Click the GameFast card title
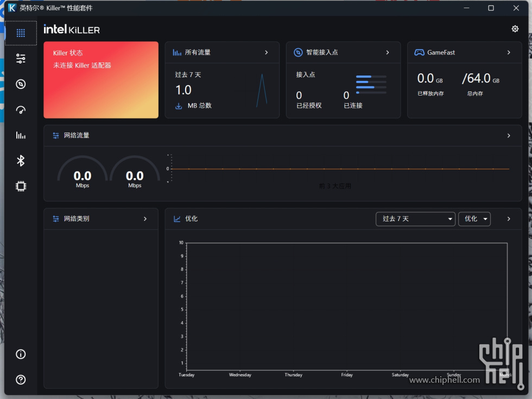The image size is (532, 399). 441,53
